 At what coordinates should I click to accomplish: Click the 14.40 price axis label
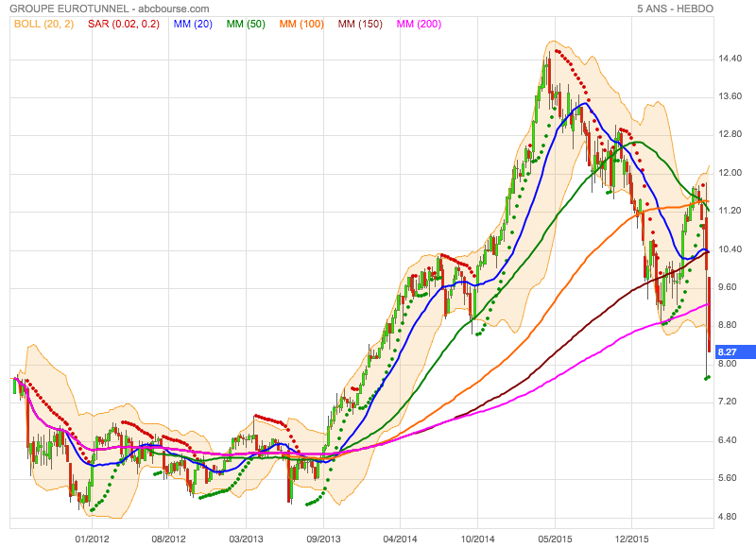point(730,59)
